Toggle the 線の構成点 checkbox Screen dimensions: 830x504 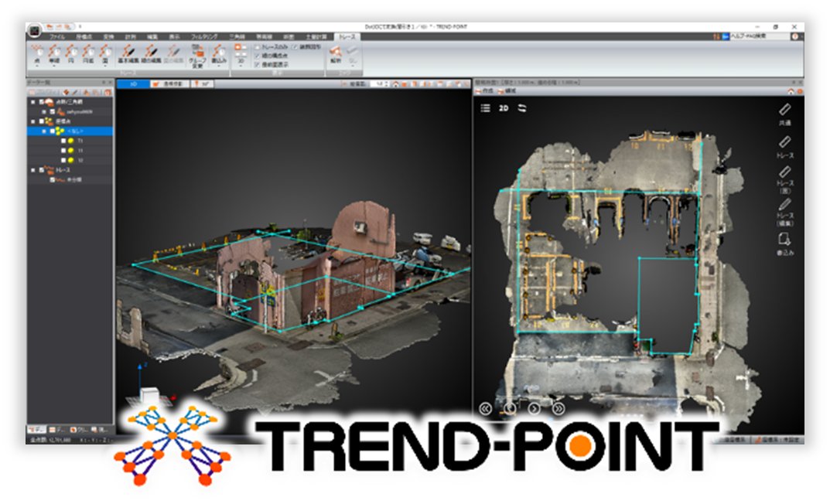click(x=258, y=56)
